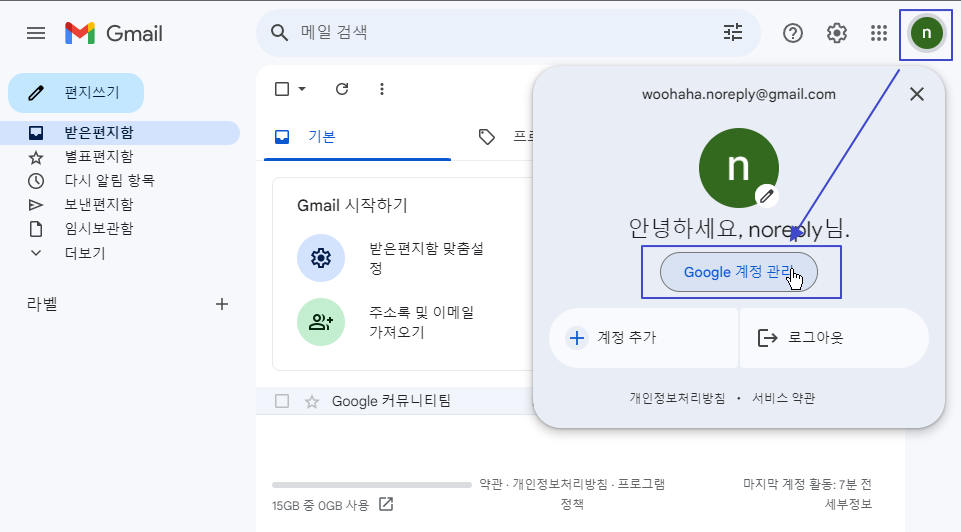Click the 15GB 중 0GB 사용 text
Screen dimensions: 961x532
pos(321,506)
